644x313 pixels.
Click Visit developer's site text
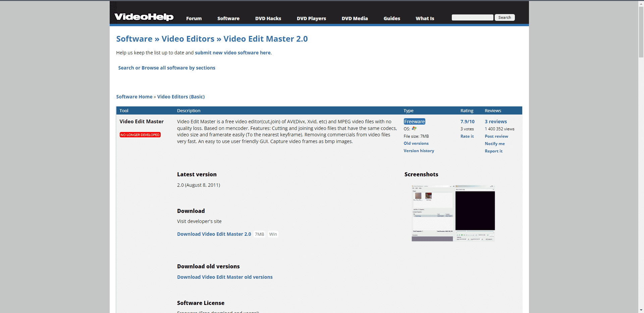199,221
